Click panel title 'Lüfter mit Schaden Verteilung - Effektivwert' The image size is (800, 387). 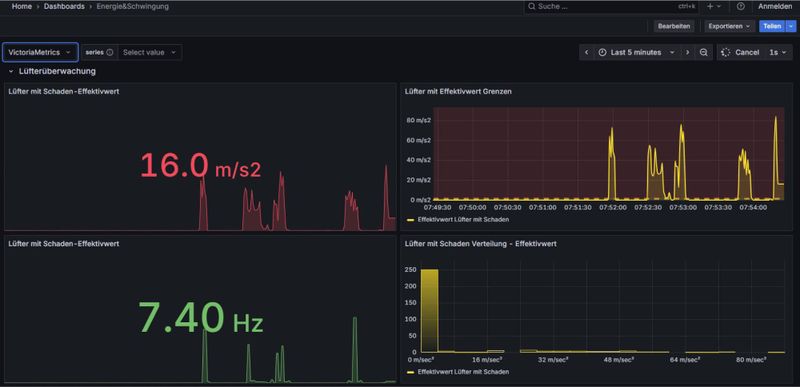(481, 244)
